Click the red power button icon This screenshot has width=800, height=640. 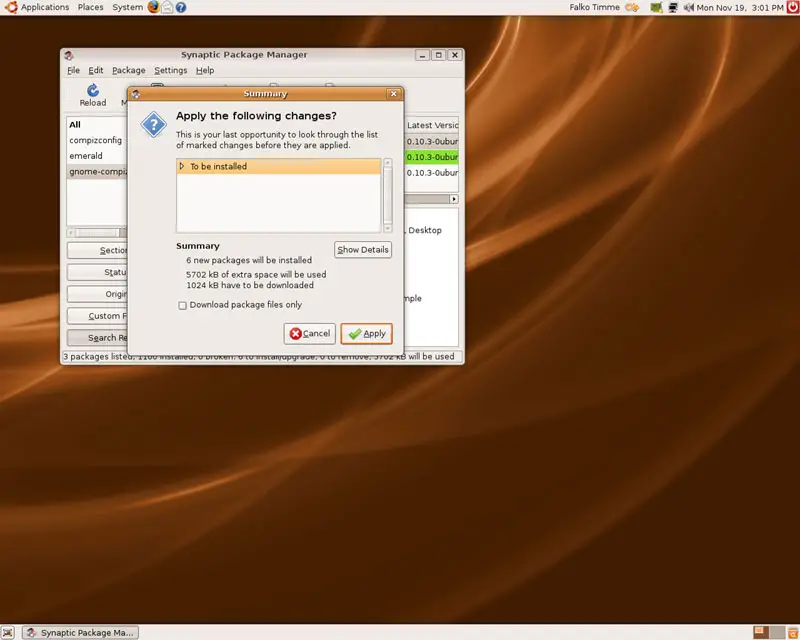[x=792, y=7]
